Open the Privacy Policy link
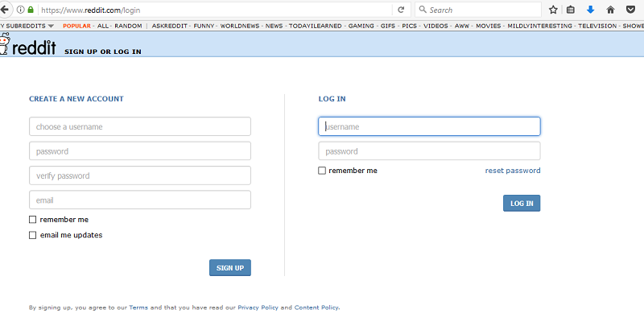 pyautogui.click(x=258, y=307)
